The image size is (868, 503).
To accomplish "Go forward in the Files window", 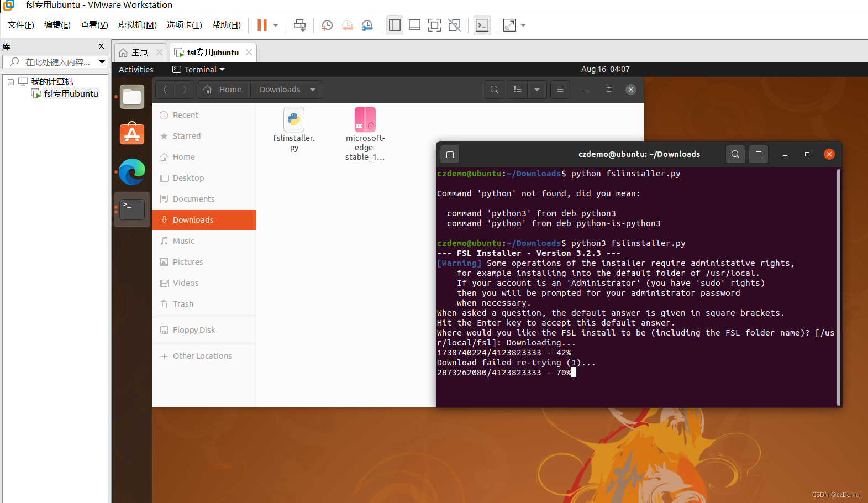I will click(x=185, y=90).
